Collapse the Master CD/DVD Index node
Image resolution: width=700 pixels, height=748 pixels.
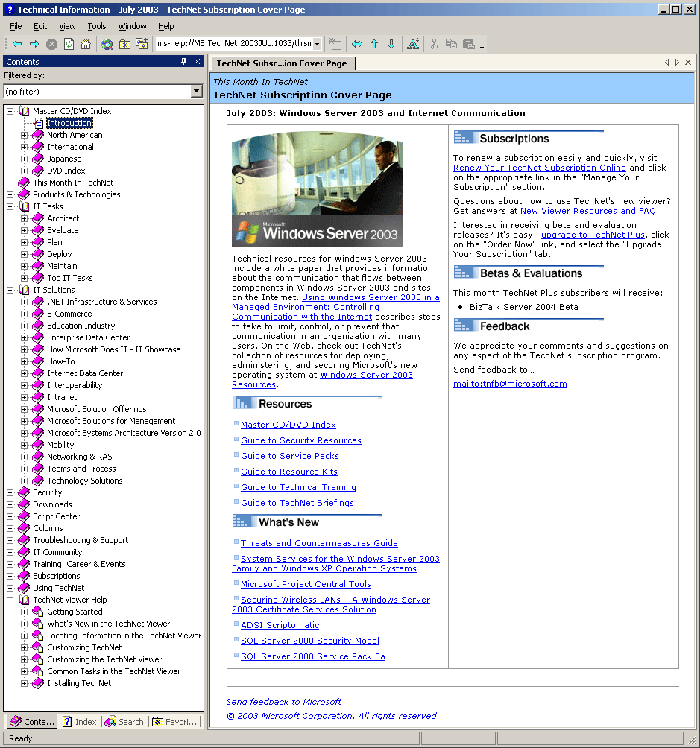[10, 111]
